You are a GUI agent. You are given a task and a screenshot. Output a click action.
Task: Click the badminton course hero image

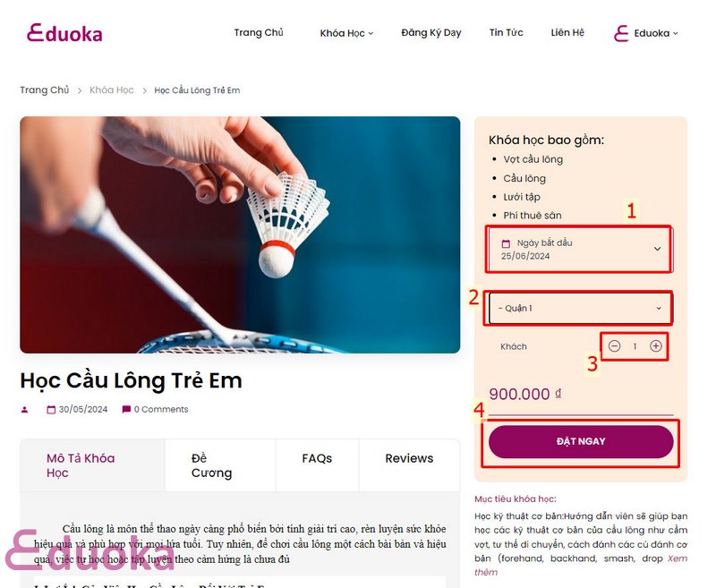coord(240,234)
